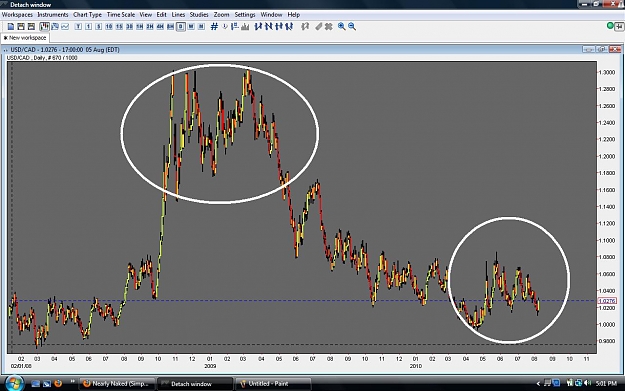Click the new workspace document icon
Viewport: 625px width, 391px height.
pos(11,27)
